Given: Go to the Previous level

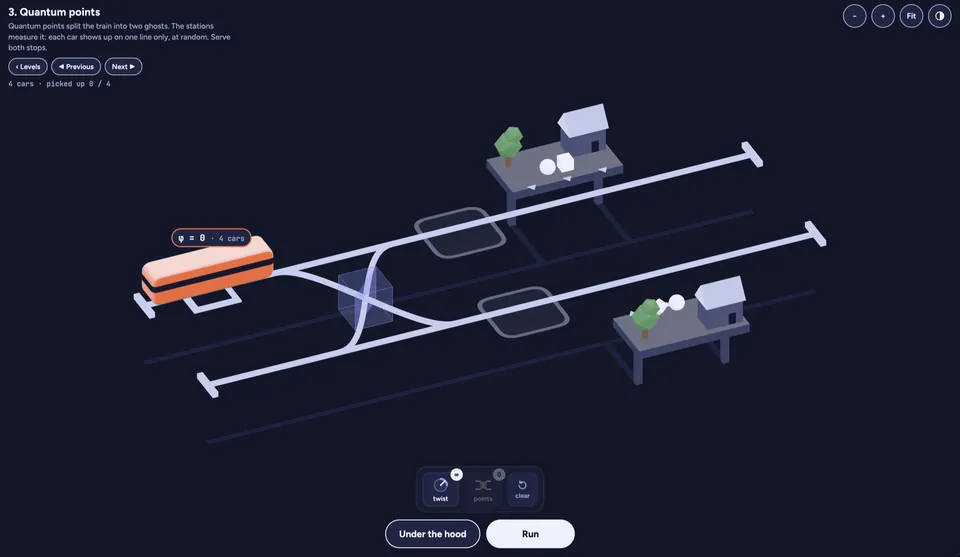Looking at the screenshot, I should 76,67.
